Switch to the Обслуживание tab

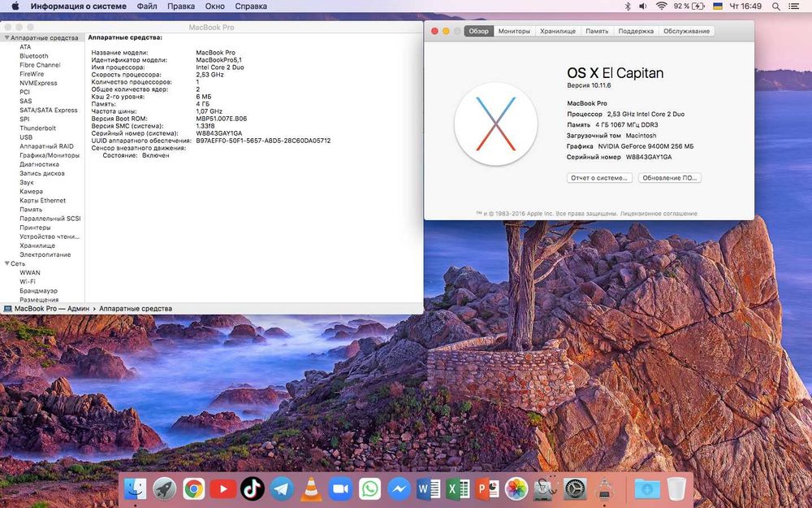[687, 31]
